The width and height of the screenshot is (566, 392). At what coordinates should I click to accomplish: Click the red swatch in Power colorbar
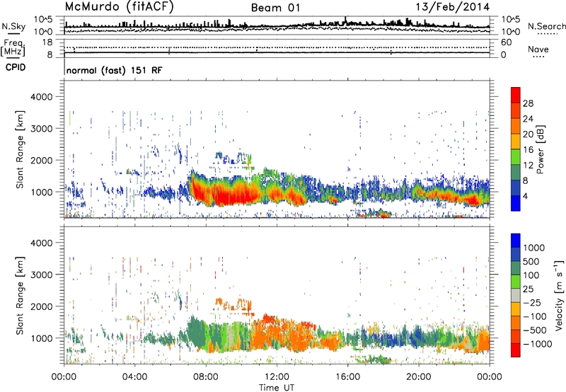point(516,95)
